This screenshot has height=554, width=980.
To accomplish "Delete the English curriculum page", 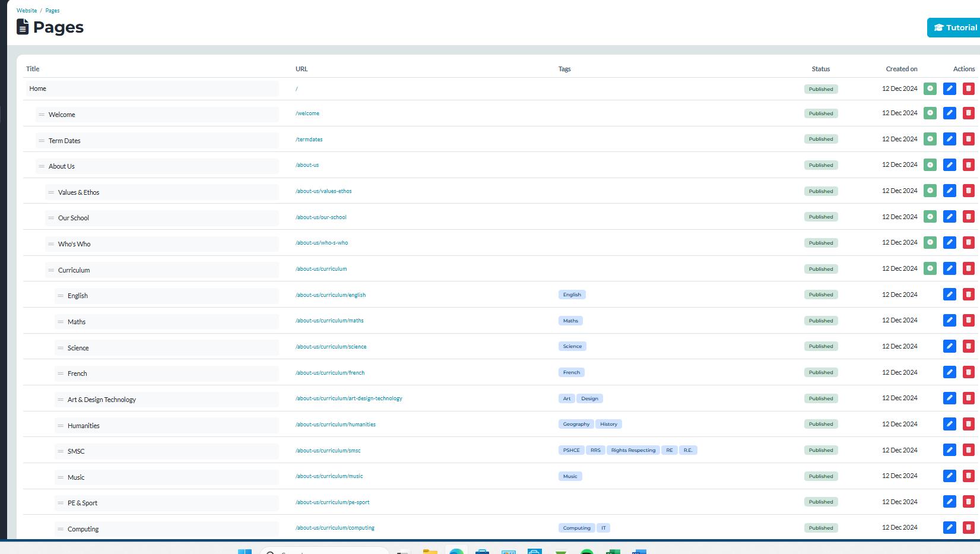I will point(969,295).
